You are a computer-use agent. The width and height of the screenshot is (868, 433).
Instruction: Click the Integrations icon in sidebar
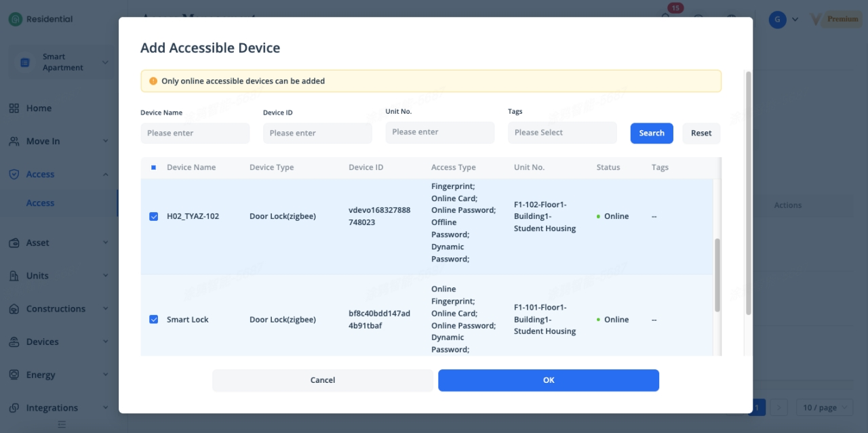click(14, 408)
